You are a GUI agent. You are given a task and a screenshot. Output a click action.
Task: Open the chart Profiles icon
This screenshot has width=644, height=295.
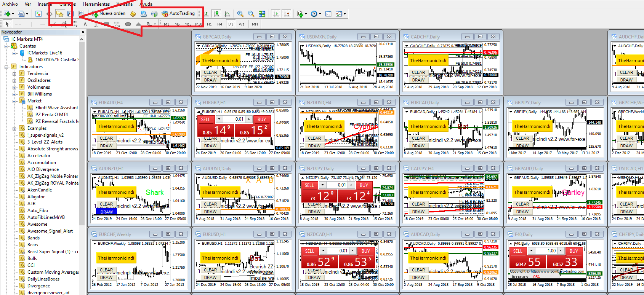click(x=21, y=14)
